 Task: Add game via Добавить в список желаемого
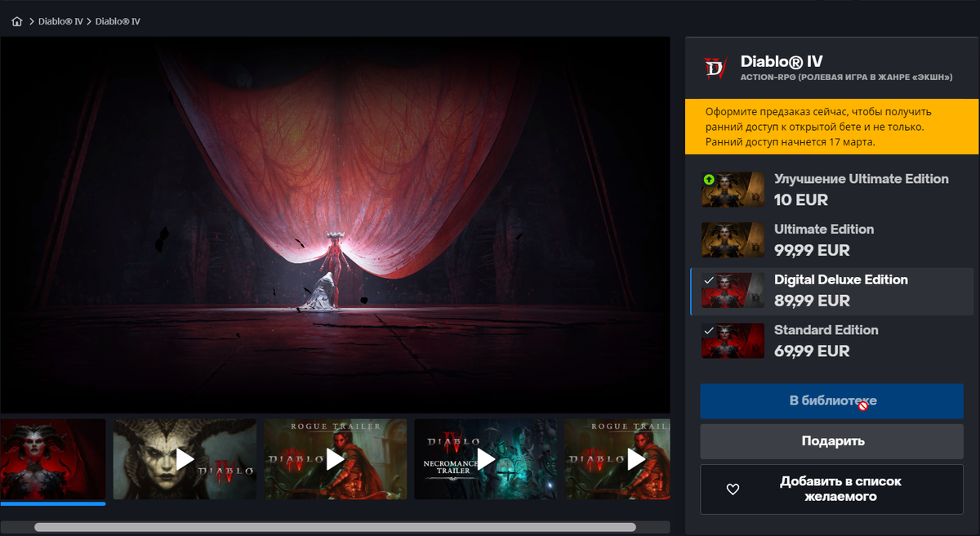tap(832, 489)
